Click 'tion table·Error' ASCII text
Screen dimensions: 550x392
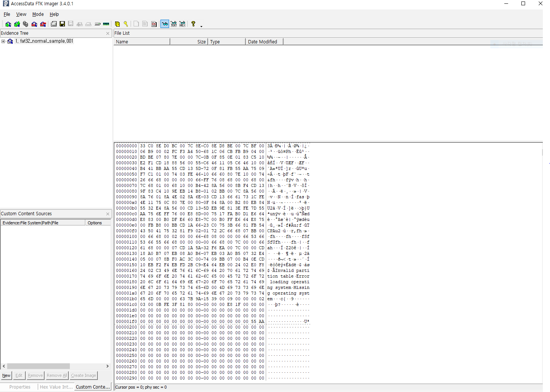[x=288, y=276]
